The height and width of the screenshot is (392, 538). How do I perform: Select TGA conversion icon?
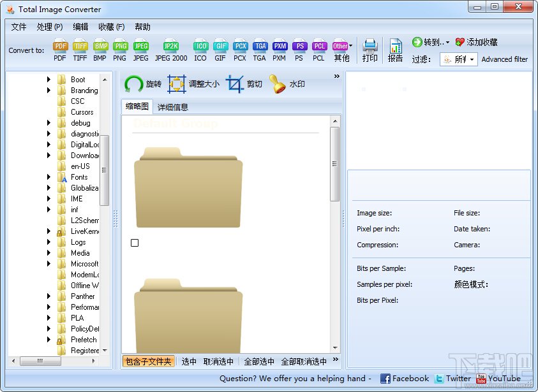pyautogui.click(x=260, y=50)
